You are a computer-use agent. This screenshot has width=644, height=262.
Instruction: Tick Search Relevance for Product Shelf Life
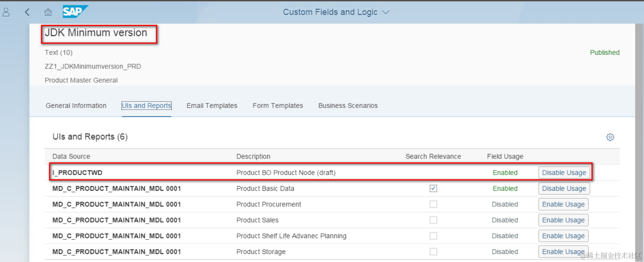coord(433,236)
